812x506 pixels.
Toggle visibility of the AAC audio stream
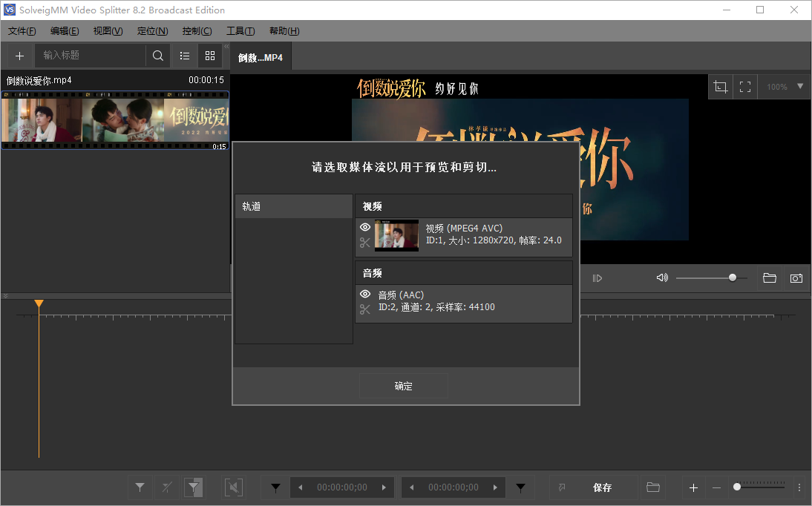pyautogui.click(x=365, y=294)
